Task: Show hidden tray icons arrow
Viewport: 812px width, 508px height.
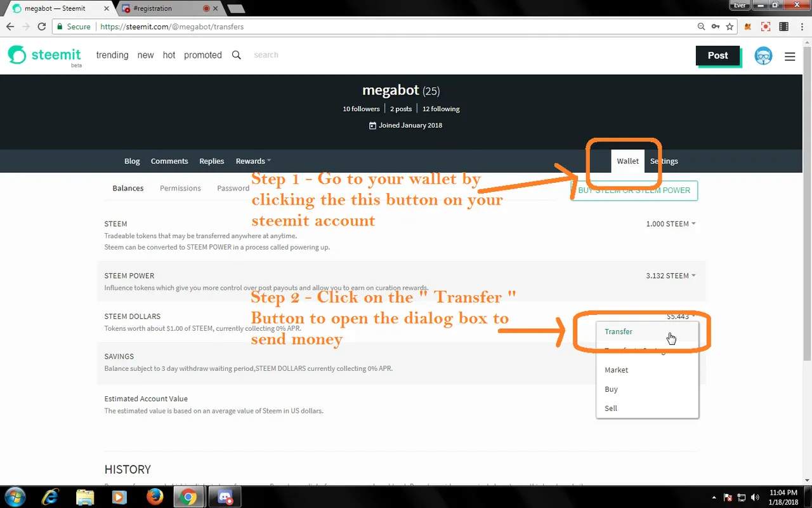Action: [714, 497]
